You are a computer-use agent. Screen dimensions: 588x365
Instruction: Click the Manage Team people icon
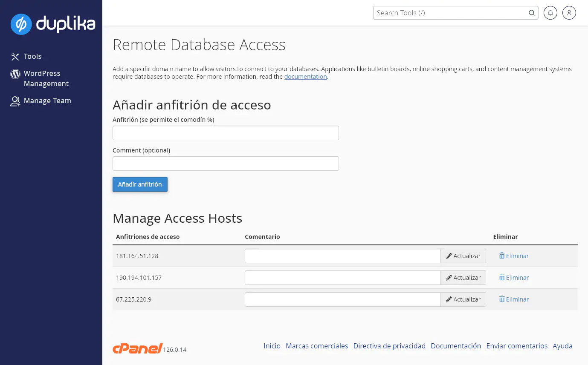coord(15,101)
